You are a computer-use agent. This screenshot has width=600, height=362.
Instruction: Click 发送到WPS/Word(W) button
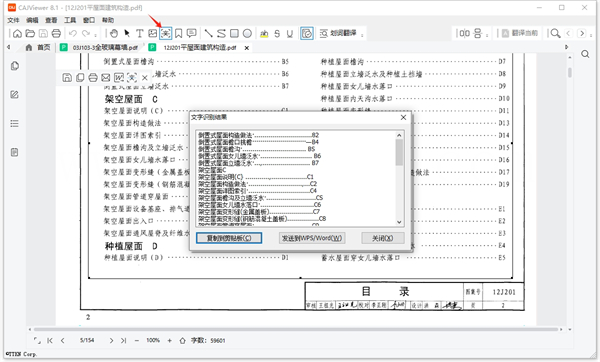click(312, 238)
